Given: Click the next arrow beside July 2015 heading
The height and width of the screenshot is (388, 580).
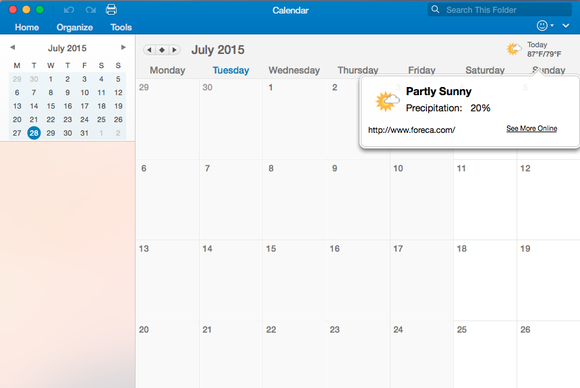Looking at the screenshot, I should (174, 50).
